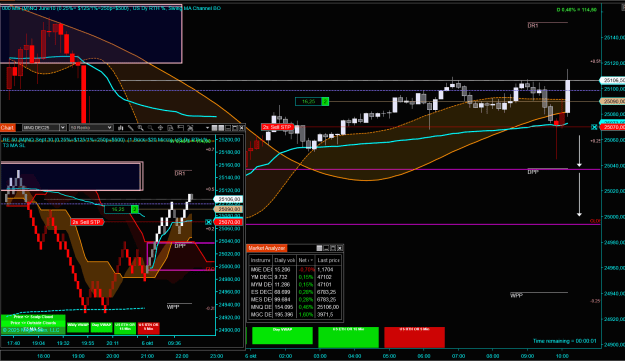Image resolution: width=625 pixels, height=361 pixels.
Task: Click the Price <> Outside Clouds button
Action: 33,323
